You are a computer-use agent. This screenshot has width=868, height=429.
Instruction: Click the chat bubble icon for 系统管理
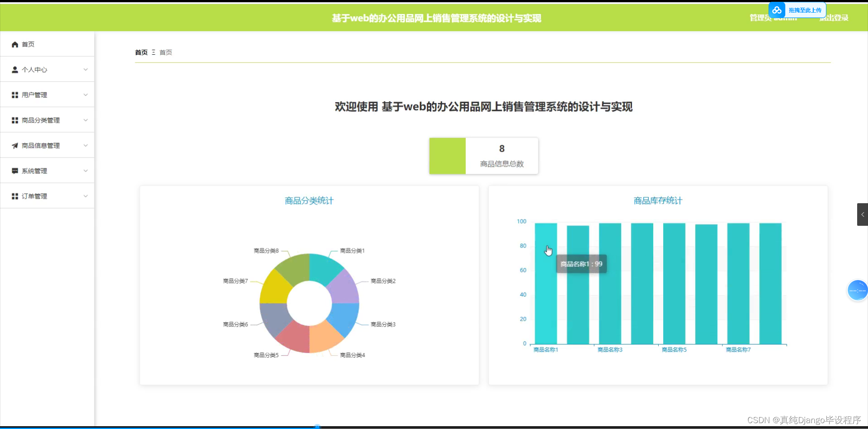[x=14, y=170]
